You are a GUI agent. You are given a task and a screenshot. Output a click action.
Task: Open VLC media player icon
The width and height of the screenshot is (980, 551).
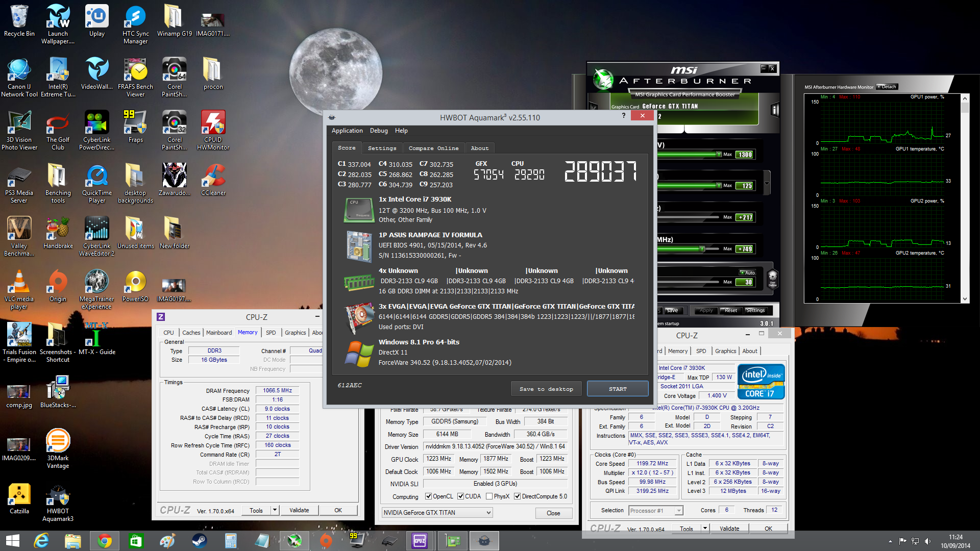coord(19,289)
